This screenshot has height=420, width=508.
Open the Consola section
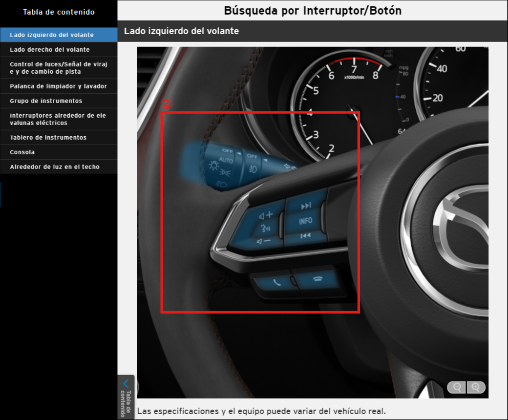tap(22, 152)
